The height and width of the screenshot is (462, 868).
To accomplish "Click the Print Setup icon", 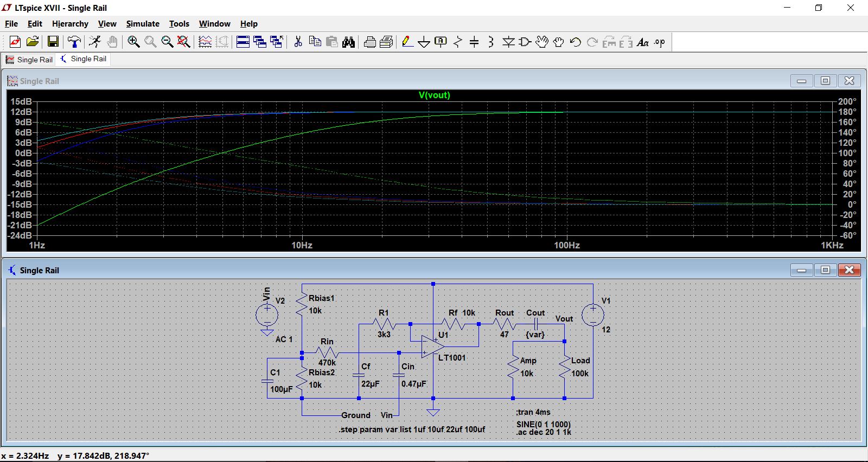I will [370, 42].
